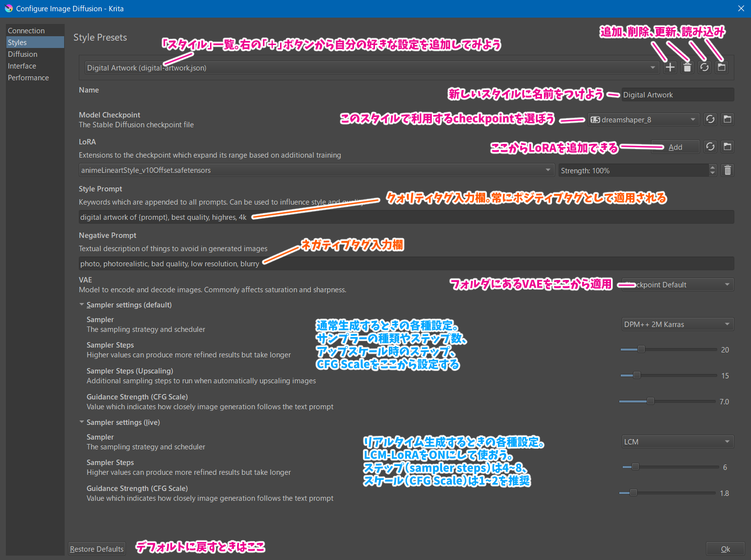Open the DPM++ 2M Karras sampler dropdown

pos(678,324)
